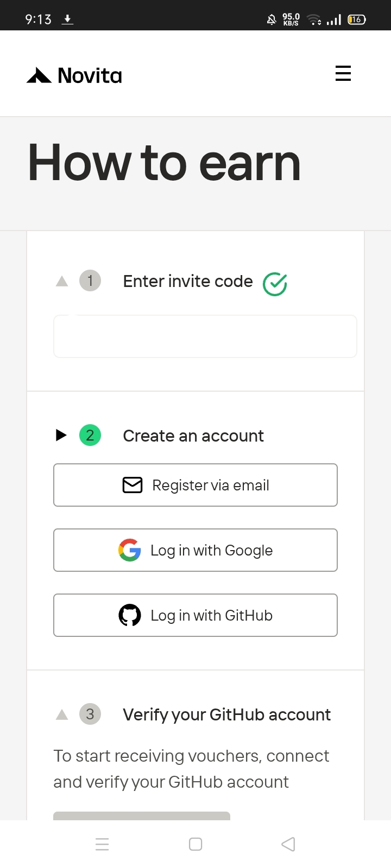
Task: Expand the Enter invite code step arrow
Action: [x=62, y=281]
